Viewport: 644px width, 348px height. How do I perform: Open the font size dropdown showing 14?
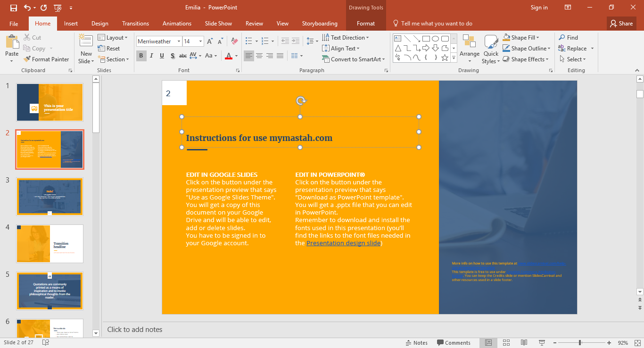tap(200, 41)
